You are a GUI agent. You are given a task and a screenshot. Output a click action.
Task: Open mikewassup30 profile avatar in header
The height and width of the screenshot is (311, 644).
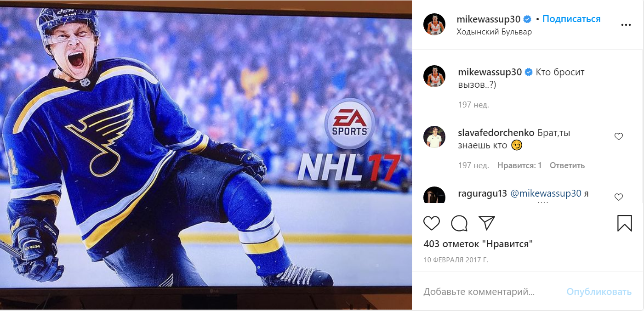tap(434, 24)
